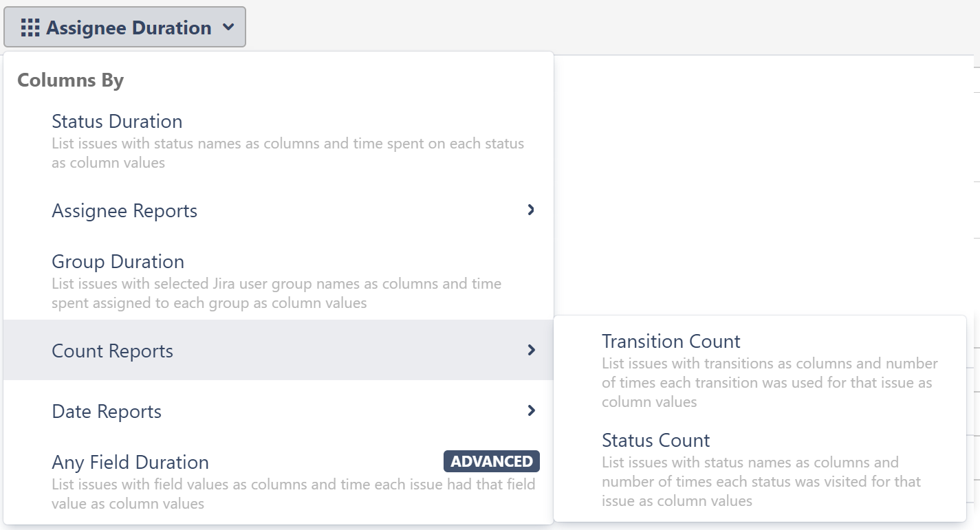This screenshot has width=980, height=530.
Task: Click the arrow next to Assignee Reports
Action: [x=530, y=210]
